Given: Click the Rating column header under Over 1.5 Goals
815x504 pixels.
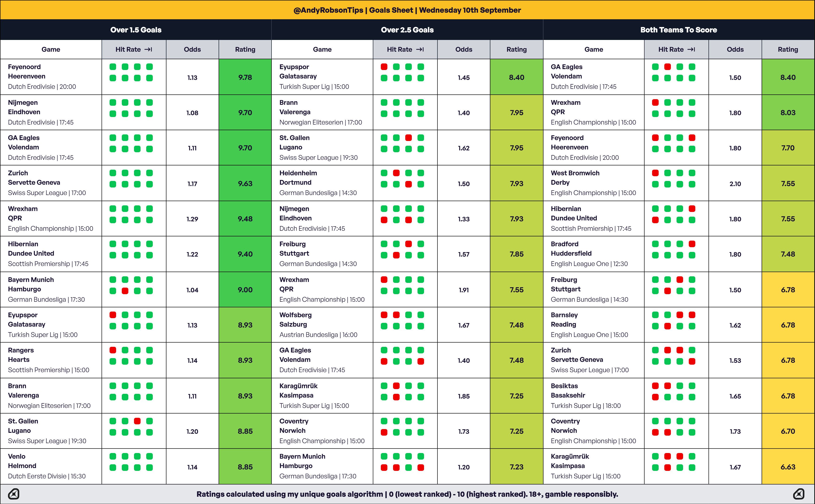Looking at the screenshot, I should [x=245, y=49].
